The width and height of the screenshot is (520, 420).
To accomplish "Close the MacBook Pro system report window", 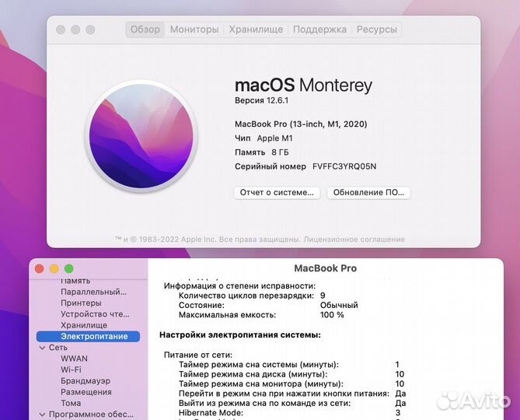I will [x=40, y=268].
